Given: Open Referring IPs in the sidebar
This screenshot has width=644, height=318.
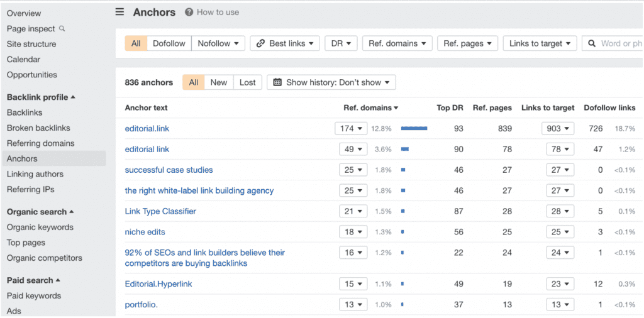Looking at the screenshot, I should coord(30,190).
